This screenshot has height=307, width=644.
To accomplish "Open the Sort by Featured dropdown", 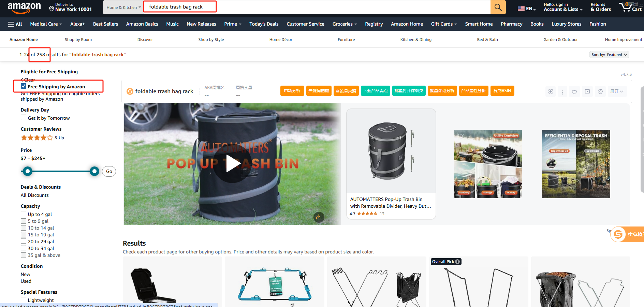I will tap(609, 55).
